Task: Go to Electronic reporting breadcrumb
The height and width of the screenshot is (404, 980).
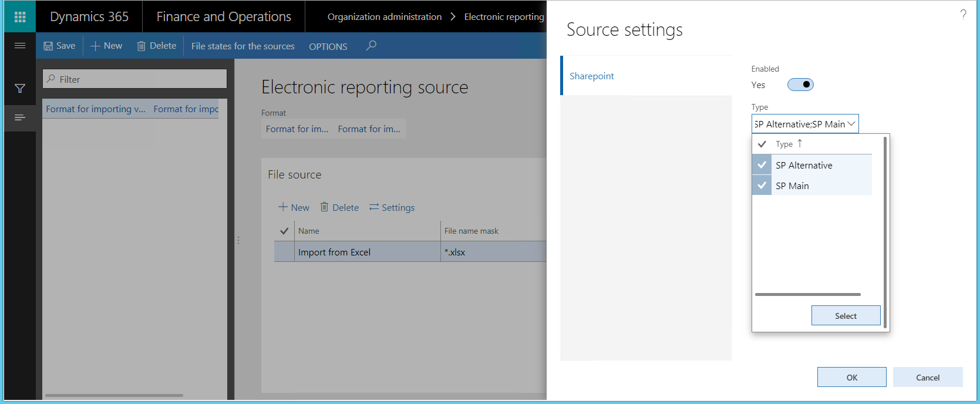Action: coord(504,16)
